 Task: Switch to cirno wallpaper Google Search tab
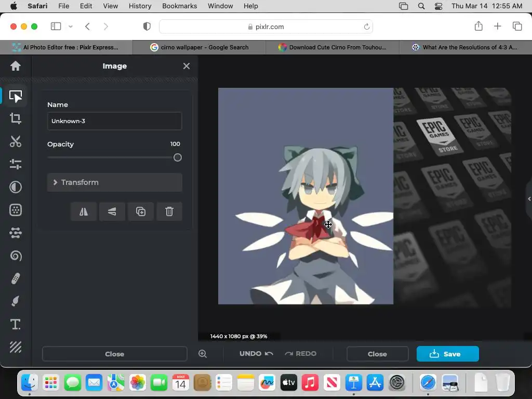point(199,47)
